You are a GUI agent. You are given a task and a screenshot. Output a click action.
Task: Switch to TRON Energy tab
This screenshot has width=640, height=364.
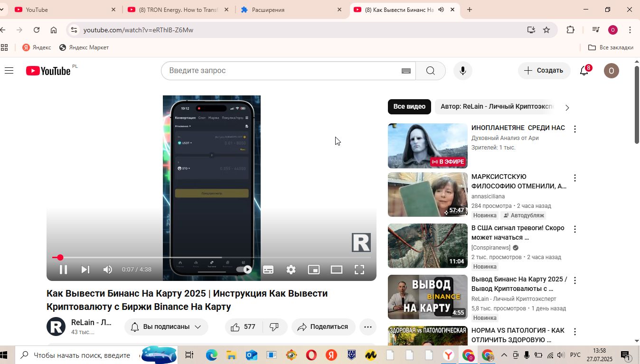[179, 9]
